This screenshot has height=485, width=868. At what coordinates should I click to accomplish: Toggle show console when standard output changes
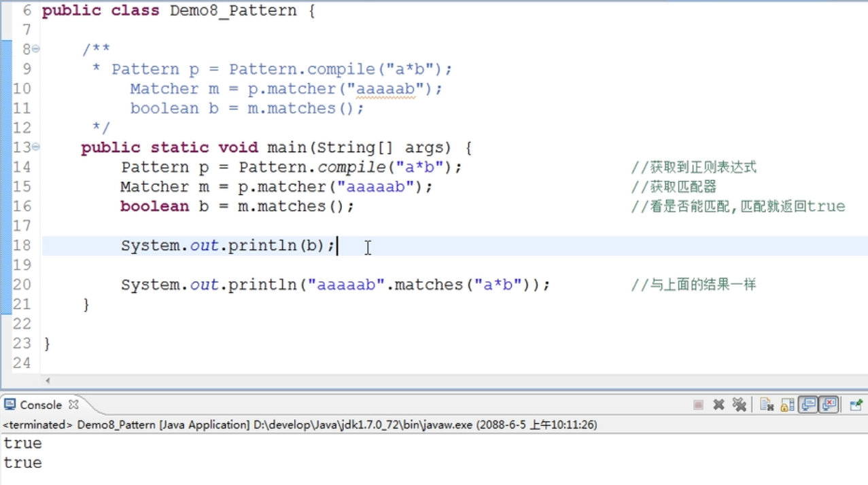point(808,405)
